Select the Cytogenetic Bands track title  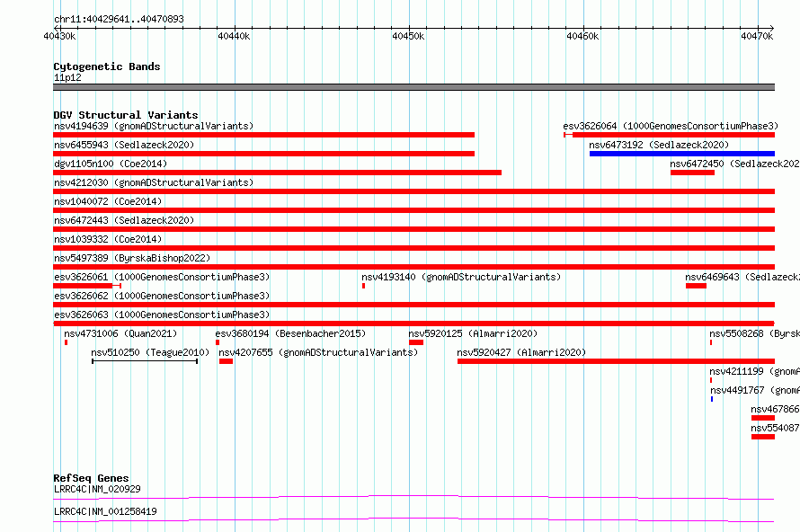coord(107,66)
